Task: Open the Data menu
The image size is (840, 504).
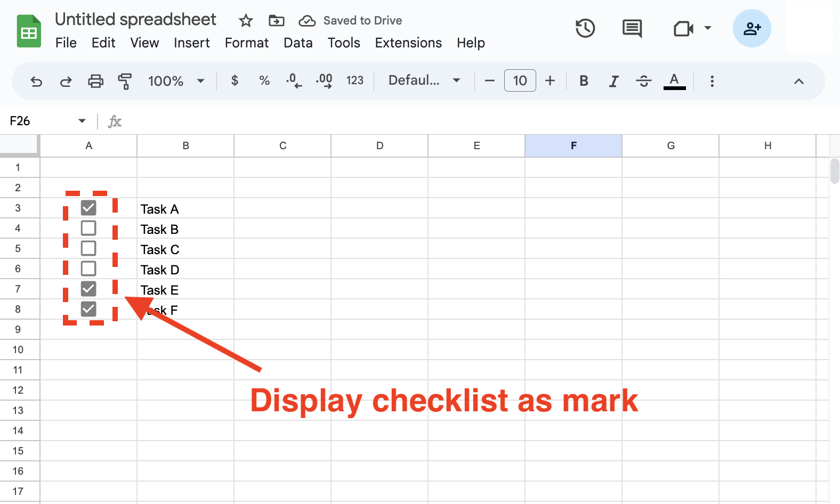Action: coord(298,43)
